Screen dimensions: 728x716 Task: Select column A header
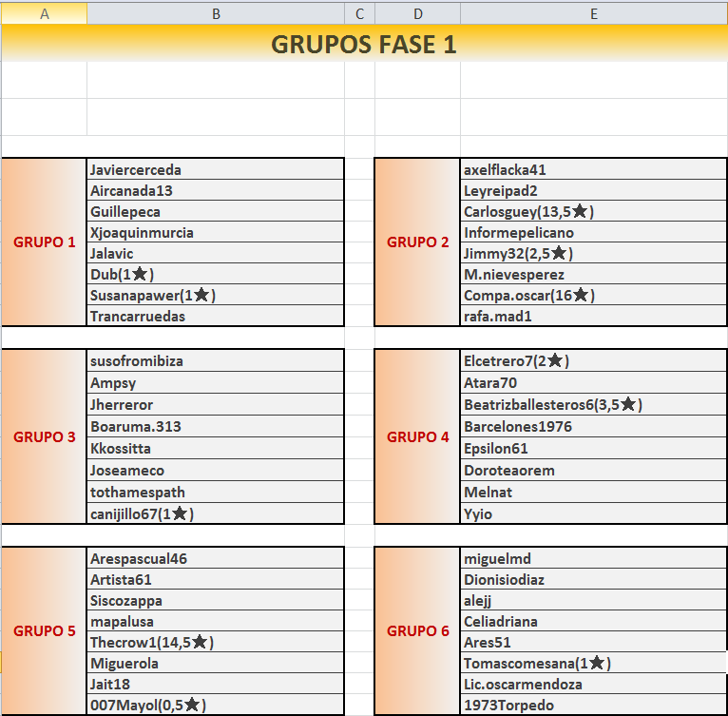tap(44, 12)
